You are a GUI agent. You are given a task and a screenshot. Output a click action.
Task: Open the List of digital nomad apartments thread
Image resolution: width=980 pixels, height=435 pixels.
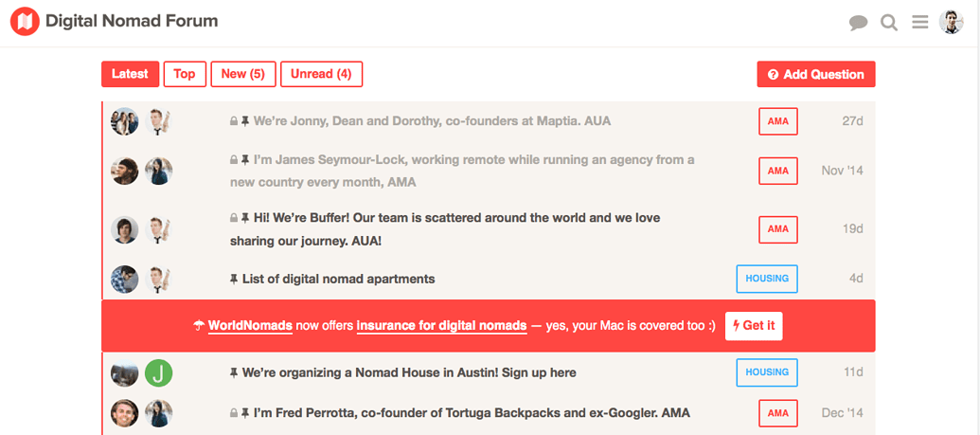pyautogui.click(x=338, y=279)
